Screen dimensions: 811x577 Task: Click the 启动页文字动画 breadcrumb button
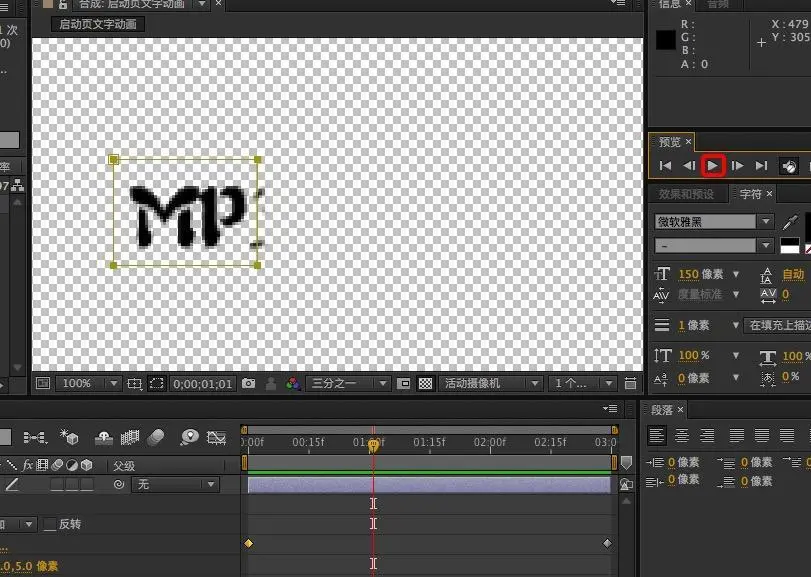click(98, 24)
